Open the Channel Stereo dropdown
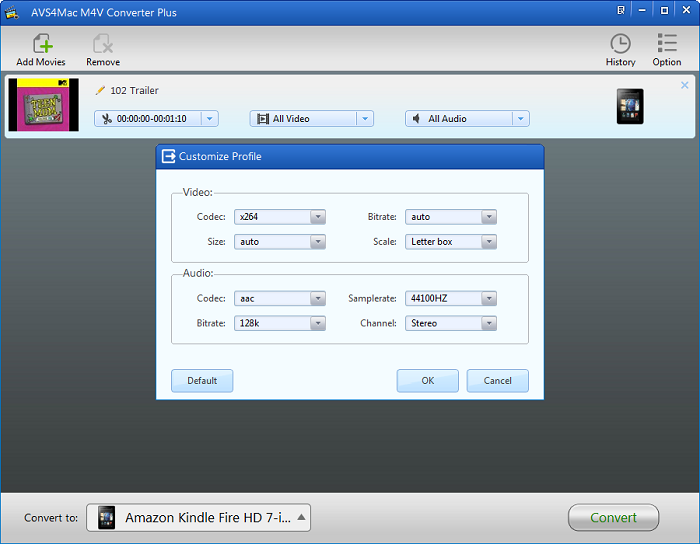Viewport: 700px width, 544px height. (451, 324)
